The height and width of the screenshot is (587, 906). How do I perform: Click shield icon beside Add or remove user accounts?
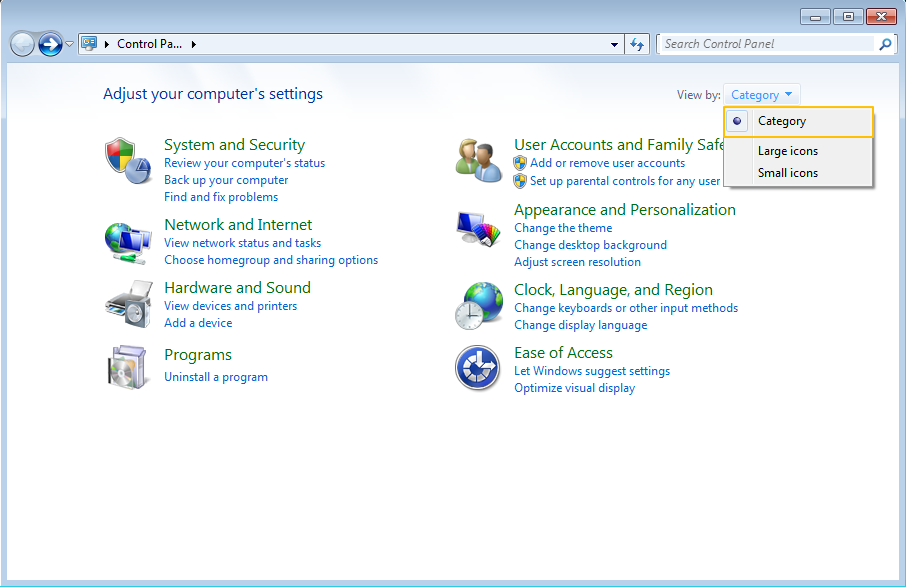[x=520, y=163]
